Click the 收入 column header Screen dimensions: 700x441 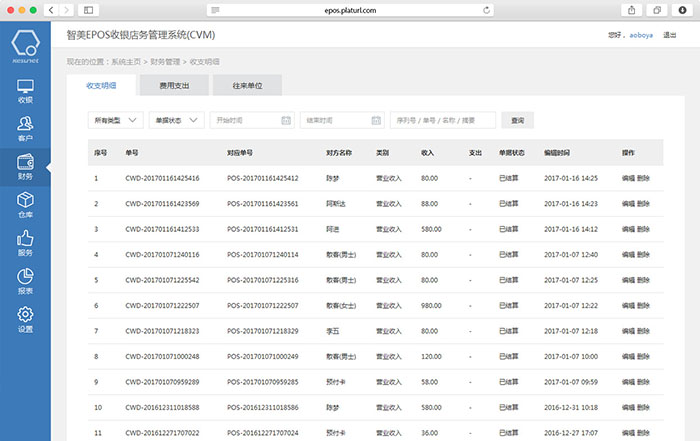pos(427,153)
